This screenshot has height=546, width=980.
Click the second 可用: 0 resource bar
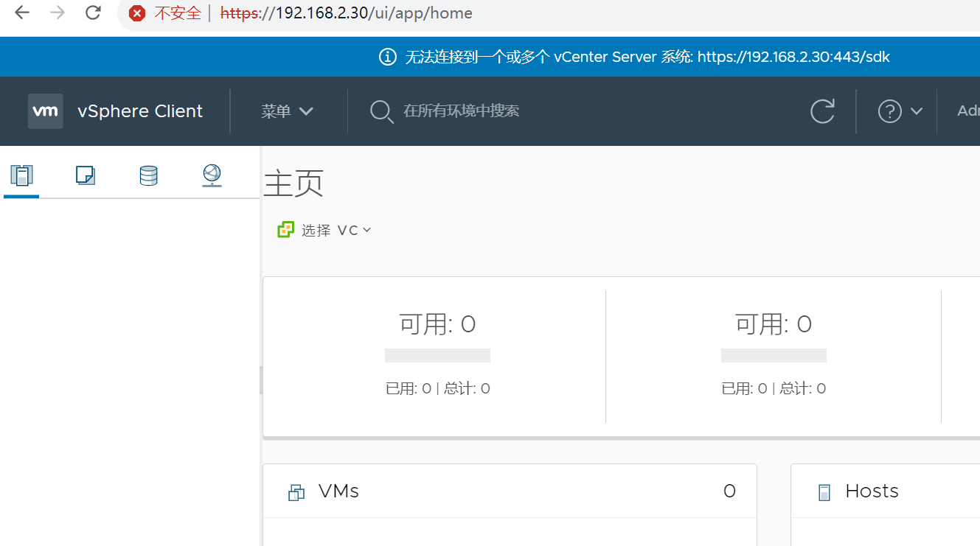(774, 355)
